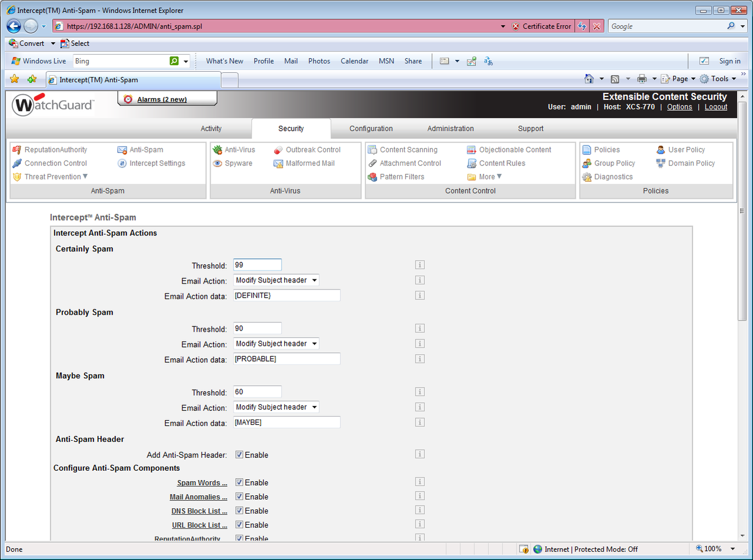The image size is (753, 560).
Task: Select the Intercept(TM) Anti-Spam browser tab
Action: (134, 79)
